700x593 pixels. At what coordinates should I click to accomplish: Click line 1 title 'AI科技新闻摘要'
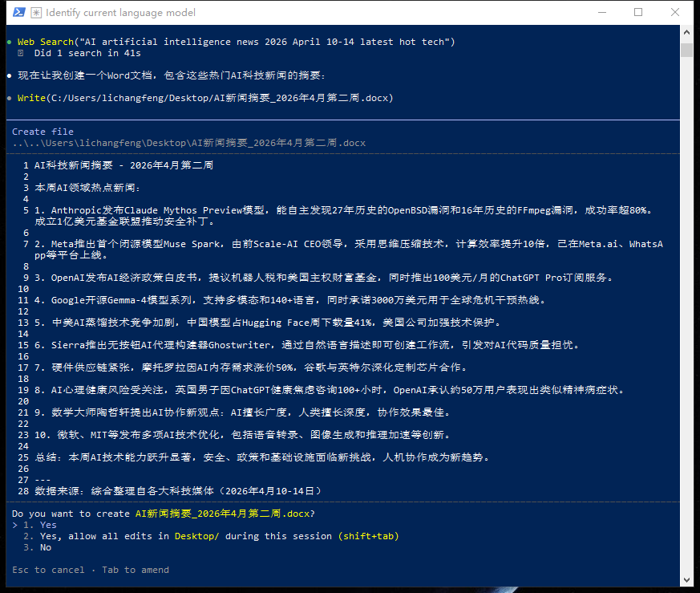[x=123, y=164]
